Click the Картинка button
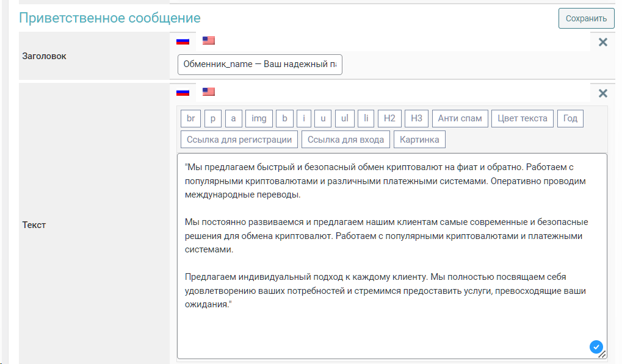 [x=419, y=140]
